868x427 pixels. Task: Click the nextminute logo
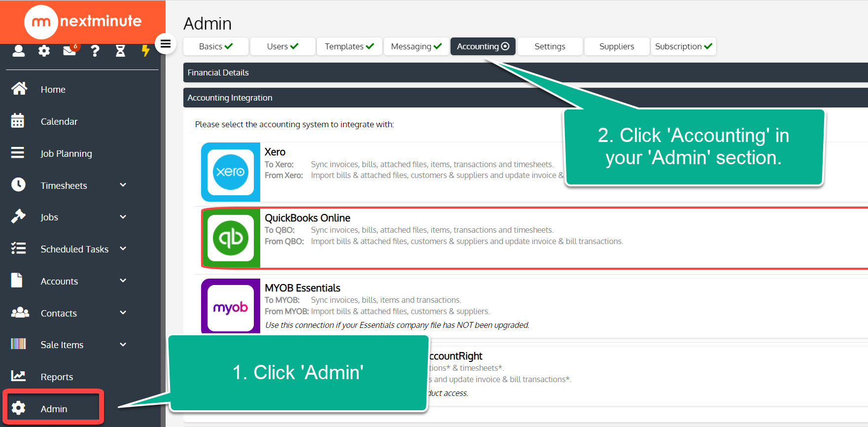pos(83,22)
